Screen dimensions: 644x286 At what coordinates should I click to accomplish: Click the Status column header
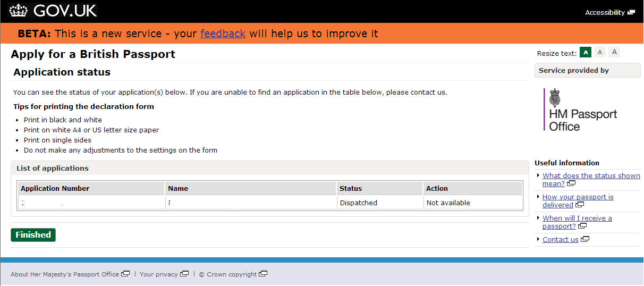tap(351, 188)
